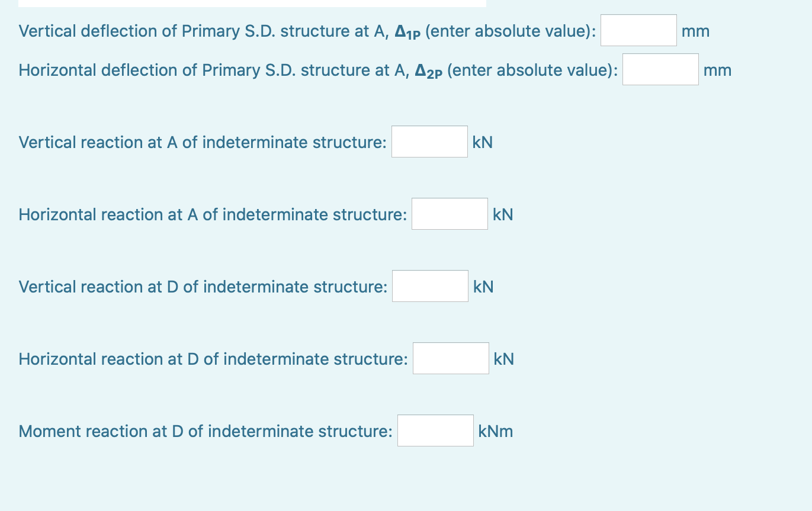Click inside the vertical reaction at A field
This screenshot has width=812, height=511.
point(429,141)
